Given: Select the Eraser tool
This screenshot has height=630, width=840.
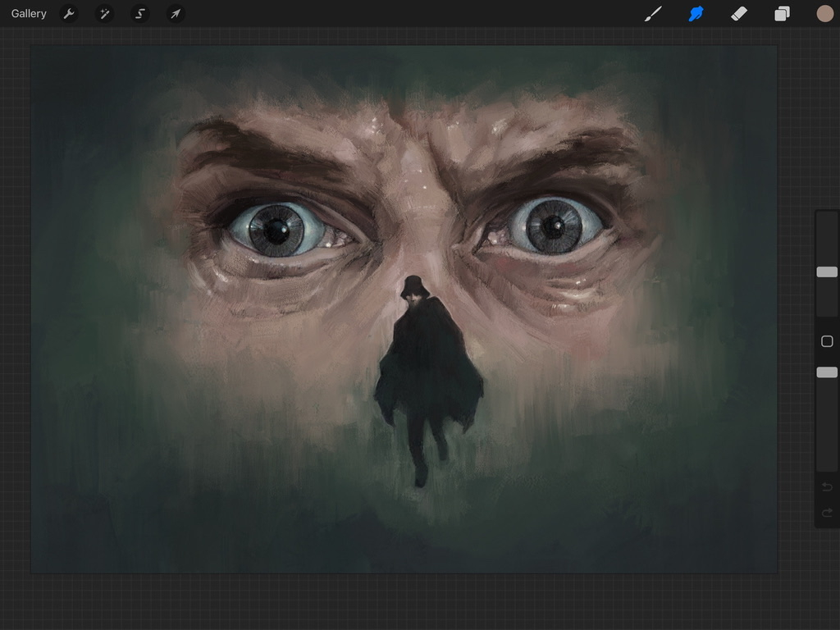Looking at the screenshot, I should pyautogui.click(x=739, y=14).
